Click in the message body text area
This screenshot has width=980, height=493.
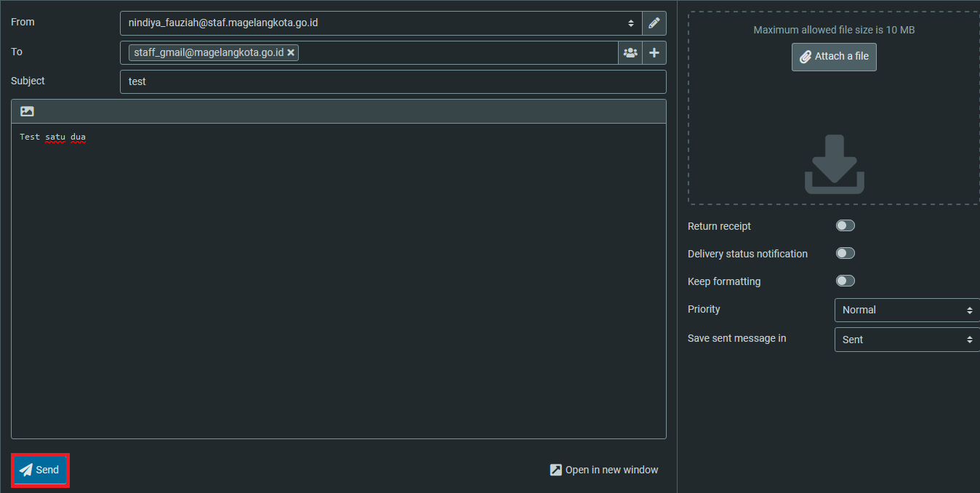pos(338,284)
